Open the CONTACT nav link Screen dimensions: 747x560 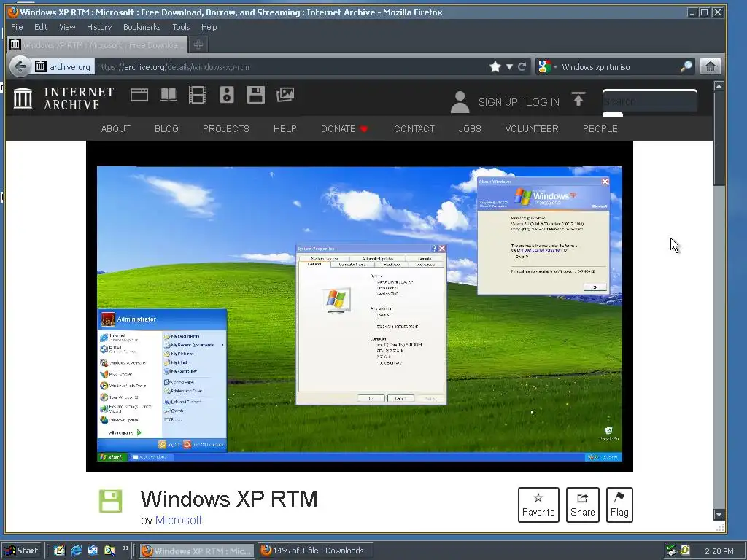414,129
